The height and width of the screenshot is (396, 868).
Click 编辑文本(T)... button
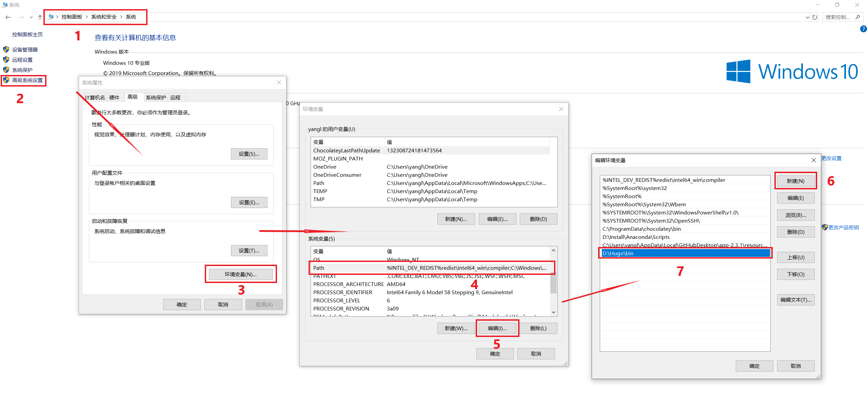pos(795,300)
